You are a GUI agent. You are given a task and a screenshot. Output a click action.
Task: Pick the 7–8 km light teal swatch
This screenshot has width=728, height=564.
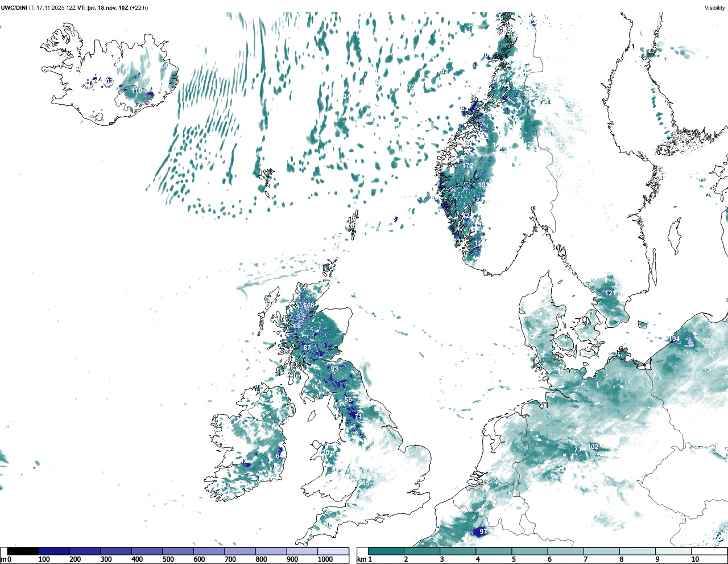pyautogui.click(x=602, y=551)
